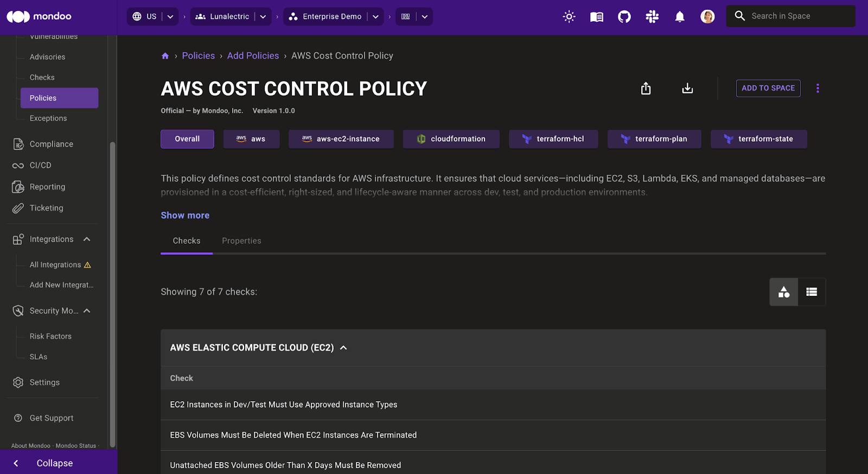Click the Add to Space button
This screenshot has width=868, height=474.
[768, 89]
